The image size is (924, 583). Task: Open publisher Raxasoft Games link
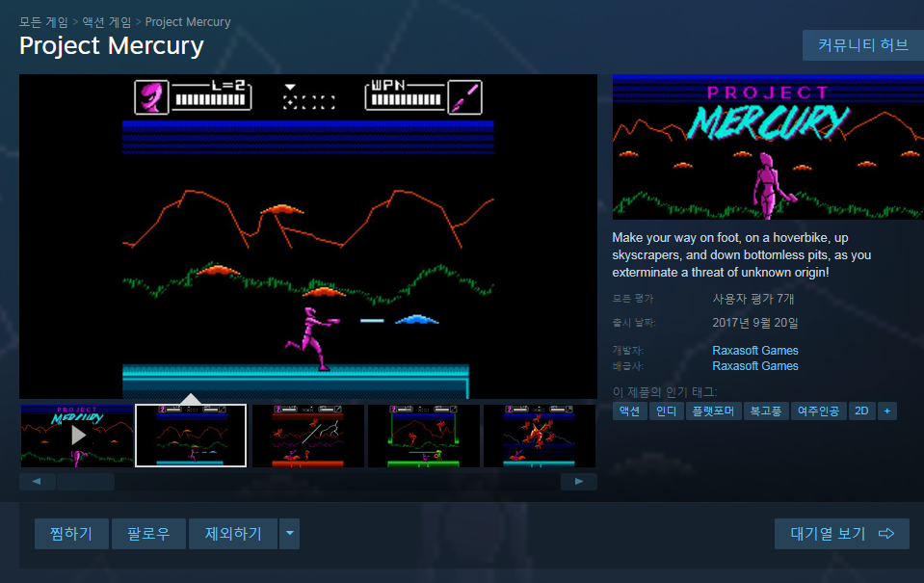coord(754,365)
